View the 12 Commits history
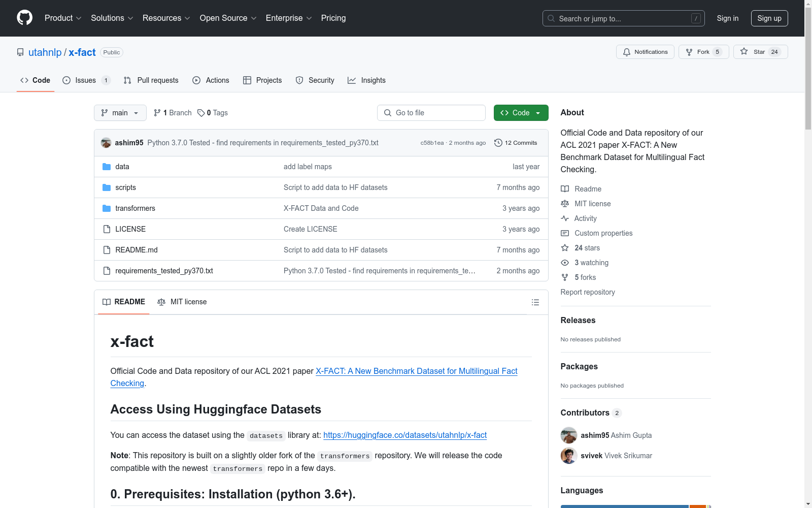This screenshot has height=508, width=812. [x=516, y=143]
